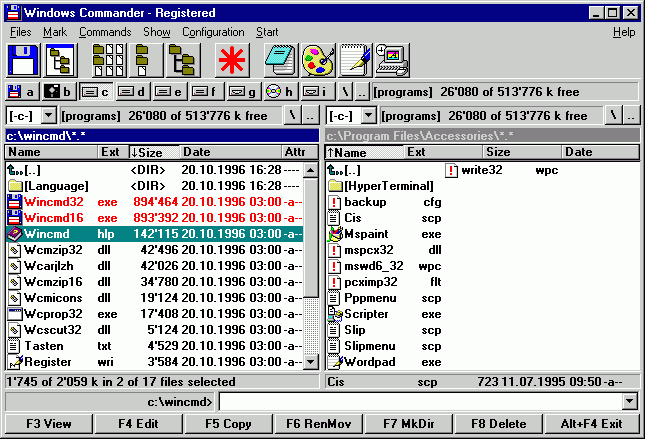
Task: Open the Configuration menu
Action: click(x=213, y=32)
